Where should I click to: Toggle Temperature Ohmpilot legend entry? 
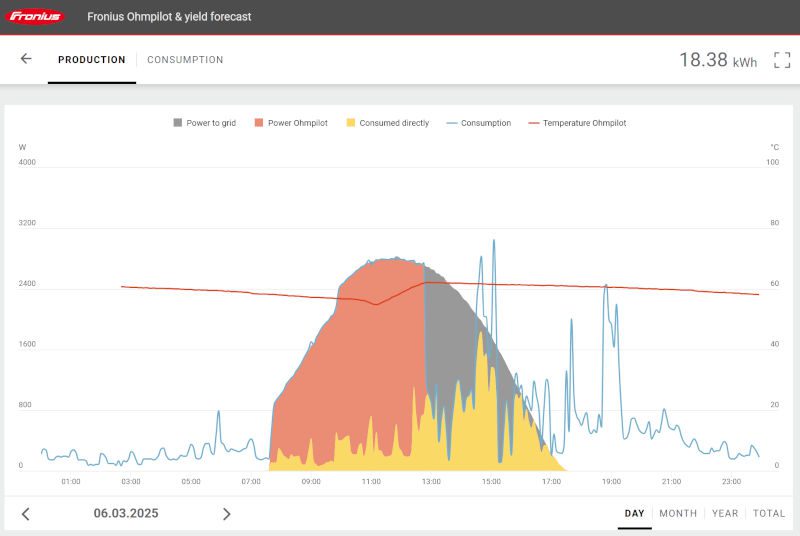tap(577, 123)
